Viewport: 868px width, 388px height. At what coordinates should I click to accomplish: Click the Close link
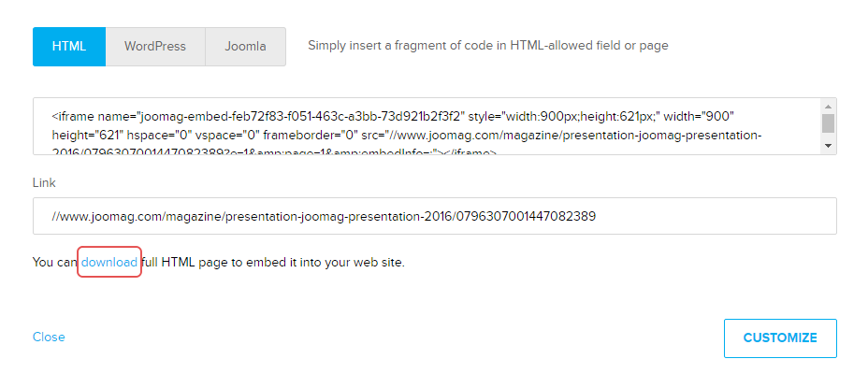(49, 337)
